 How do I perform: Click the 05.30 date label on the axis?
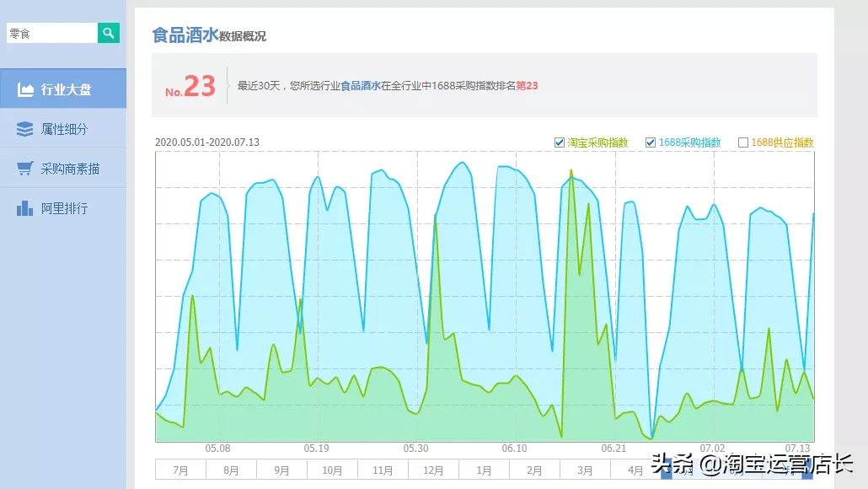click(x=415, y=448)
